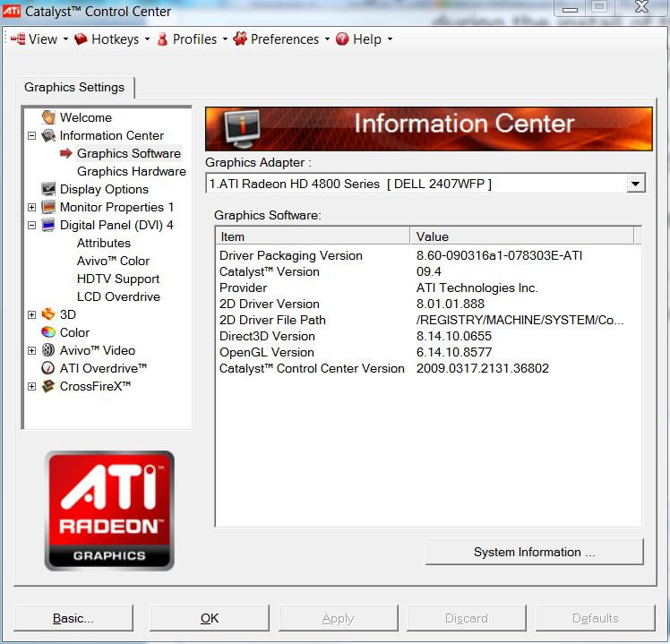Open the Help menu

click(x=364, y=39)
